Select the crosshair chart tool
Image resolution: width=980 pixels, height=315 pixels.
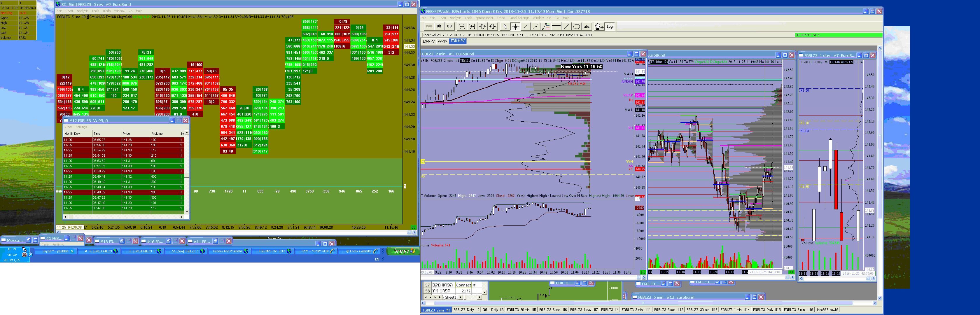[515, 27]
